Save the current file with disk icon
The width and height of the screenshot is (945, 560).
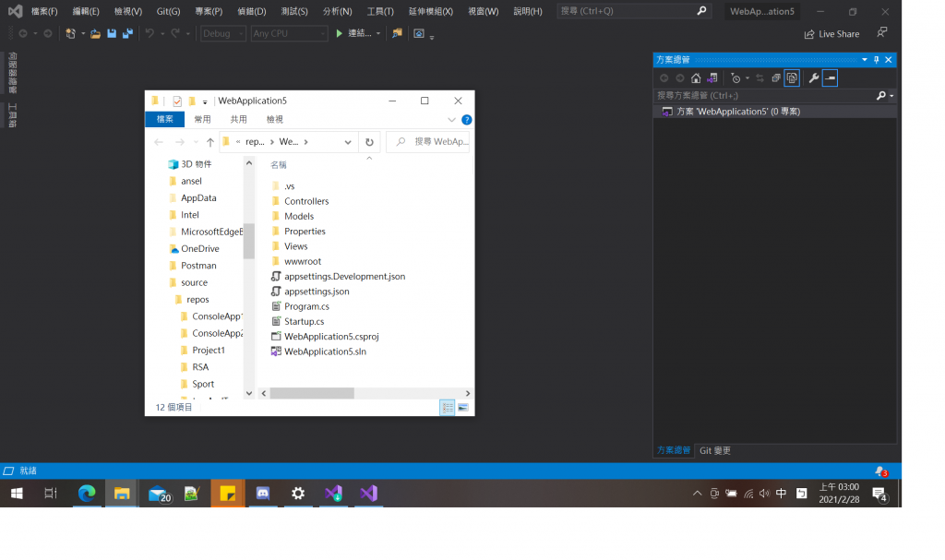click(x=112, y=34)
